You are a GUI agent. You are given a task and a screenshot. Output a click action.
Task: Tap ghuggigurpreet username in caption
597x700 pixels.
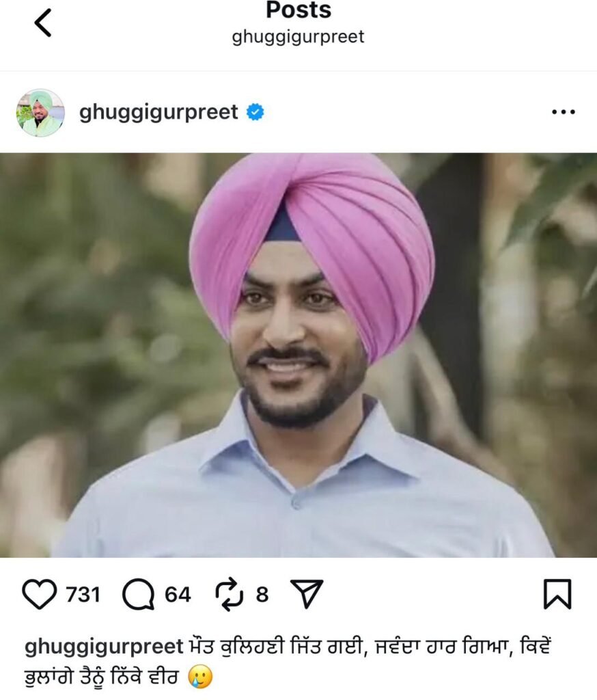104,647
